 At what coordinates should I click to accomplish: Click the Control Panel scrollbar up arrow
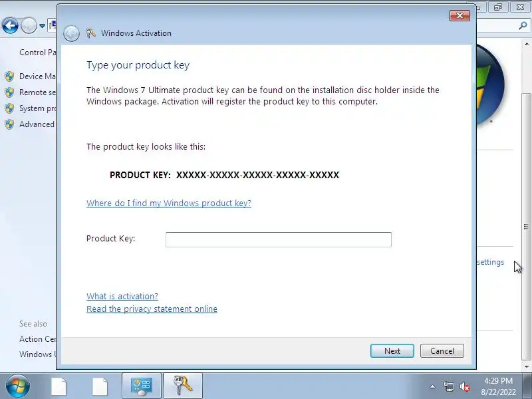(x=526, y=44)
